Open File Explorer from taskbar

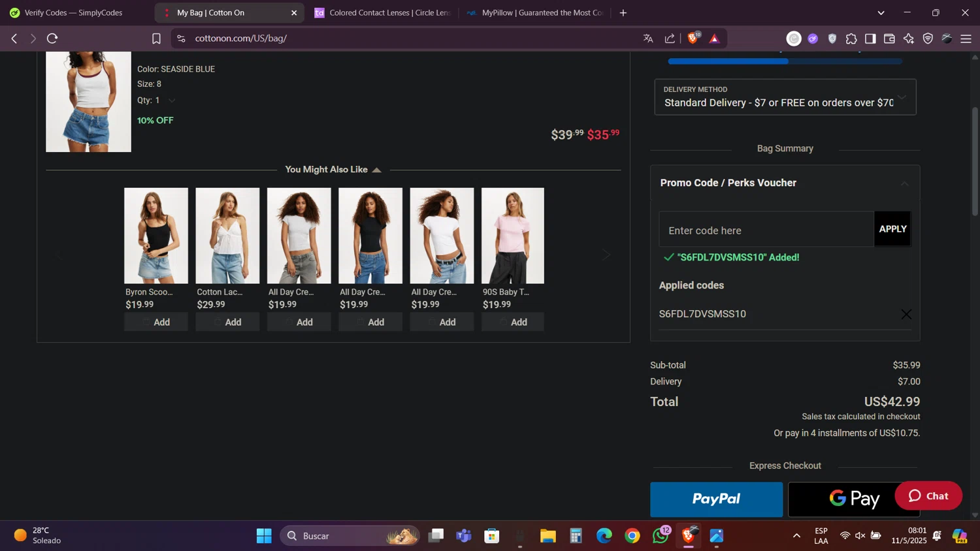pyautogui.click(x=547, y=536)
